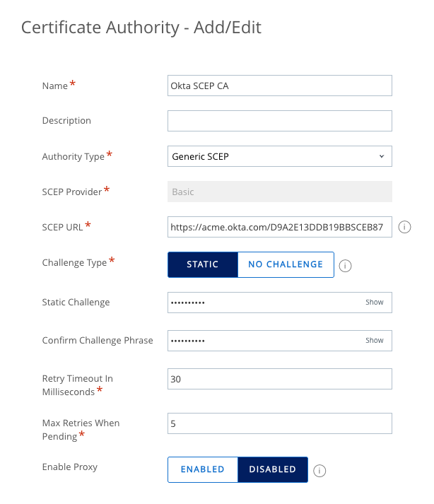Click the info icon beside SCEP URL
The image size is (434, 504).
[405, 228]
